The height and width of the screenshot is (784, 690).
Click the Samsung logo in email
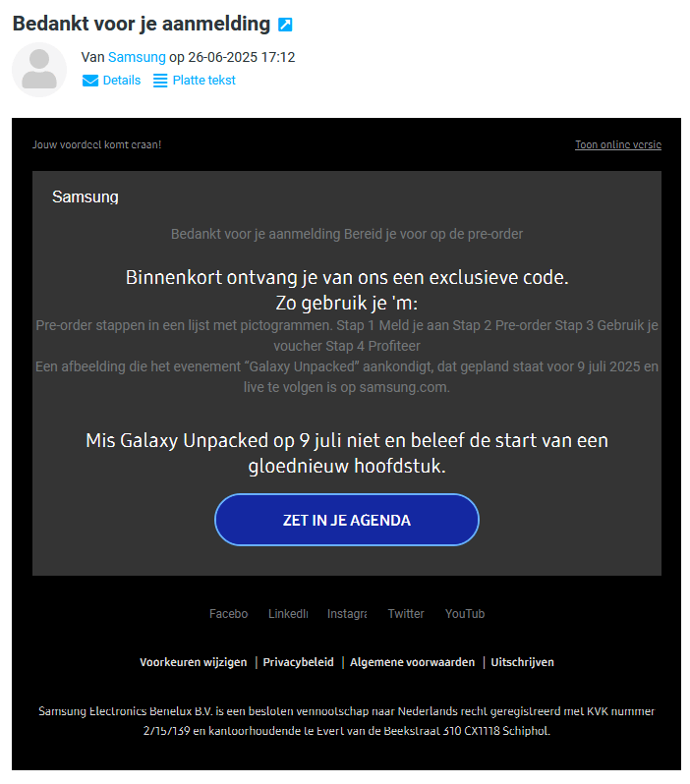pos(85,197)
